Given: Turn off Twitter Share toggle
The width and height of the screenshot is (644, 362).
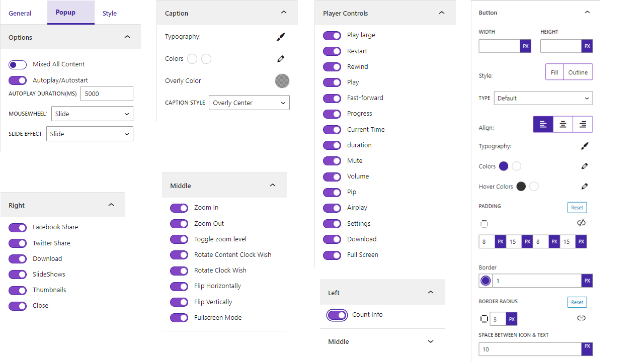Looking at the screenshot, I should click(x=18, y=243).
